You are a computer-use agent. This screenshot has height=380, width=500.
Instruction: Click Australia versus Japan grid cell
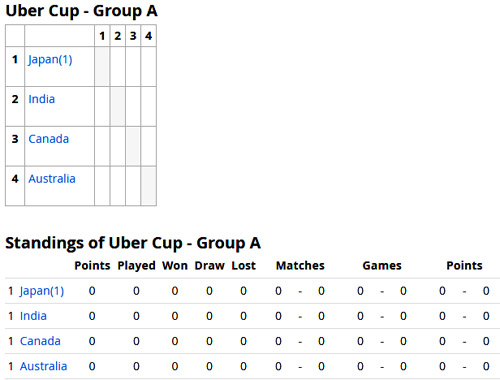102,186
